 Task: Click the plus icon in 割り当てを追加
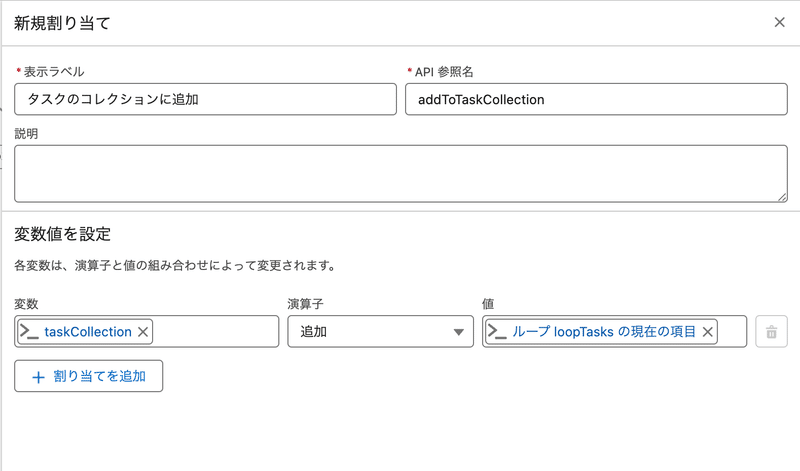click(38, 377)
